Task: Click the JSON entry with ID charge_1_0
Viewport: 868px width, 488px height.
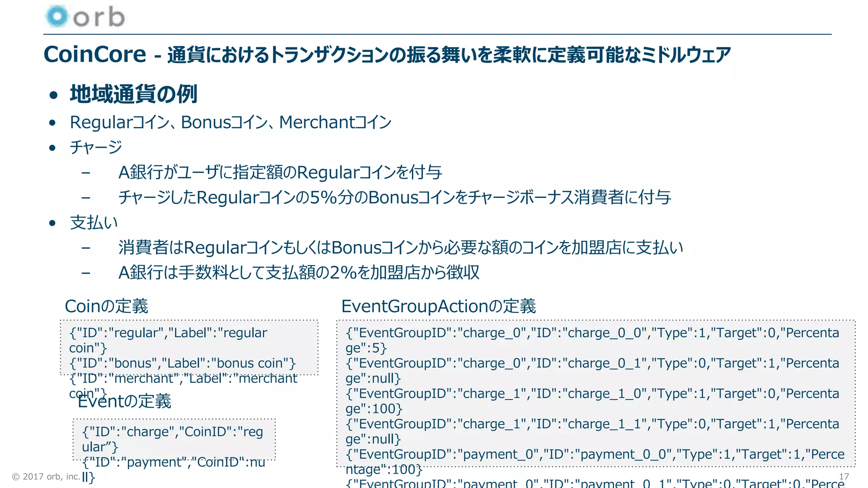Action: (x=592, y=401)
